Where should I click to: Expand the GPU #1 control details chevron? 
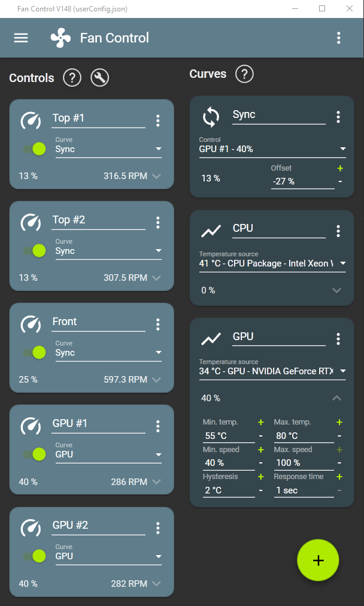click(156, 482)
